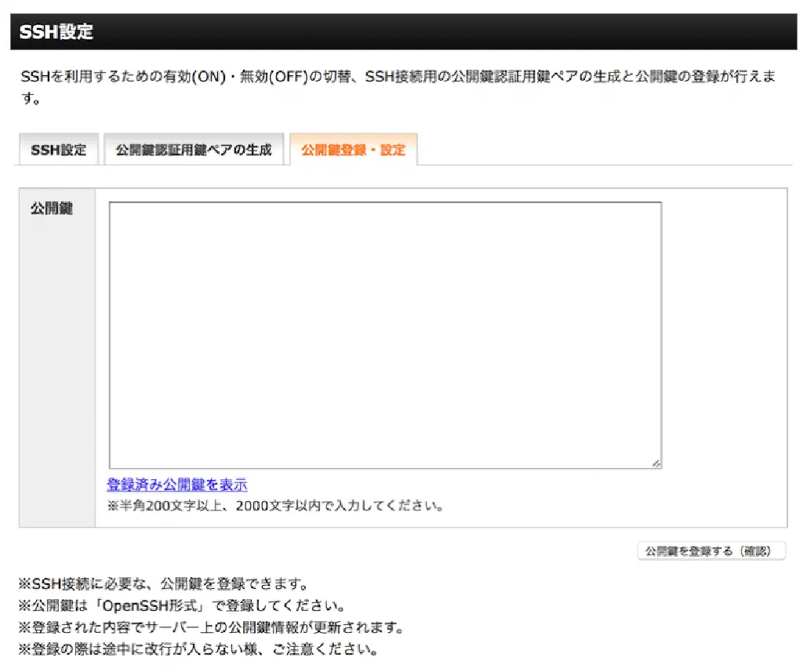The height and width of the screenshot is (672, 803).
Task: Open the 登録済み公開鍵を表示 link
Action: coord(177,485)
